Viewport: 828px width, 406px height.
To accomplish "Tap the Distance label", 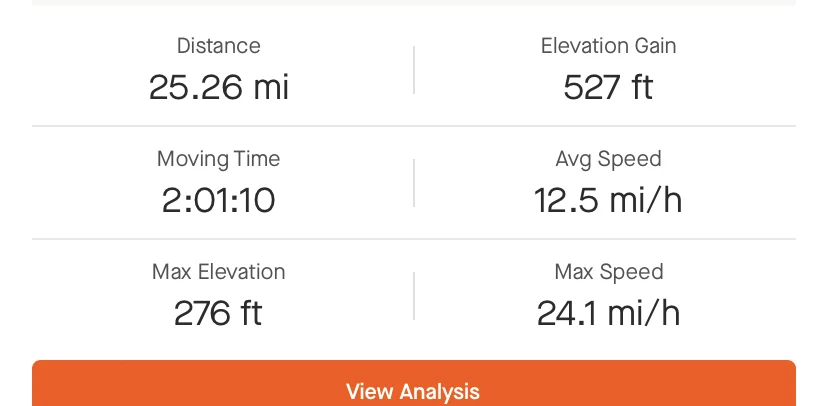I will click(x=219, y=46).
